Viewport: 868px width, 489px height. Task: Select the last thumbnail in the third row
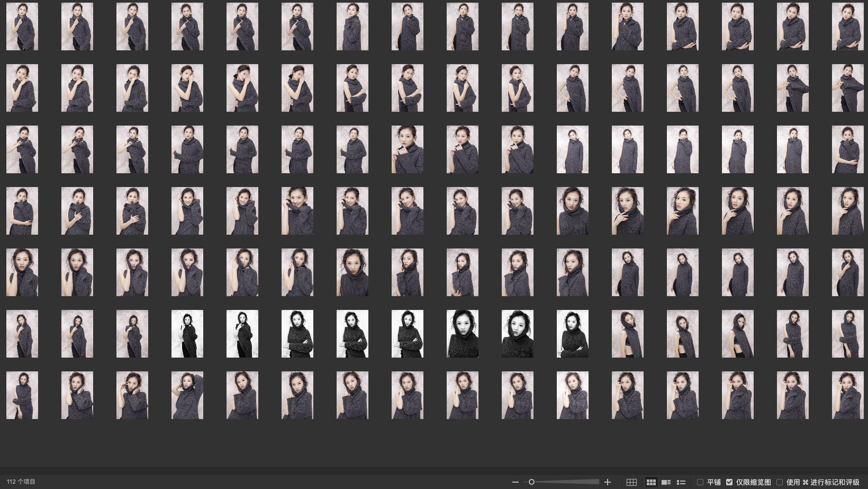847,149
